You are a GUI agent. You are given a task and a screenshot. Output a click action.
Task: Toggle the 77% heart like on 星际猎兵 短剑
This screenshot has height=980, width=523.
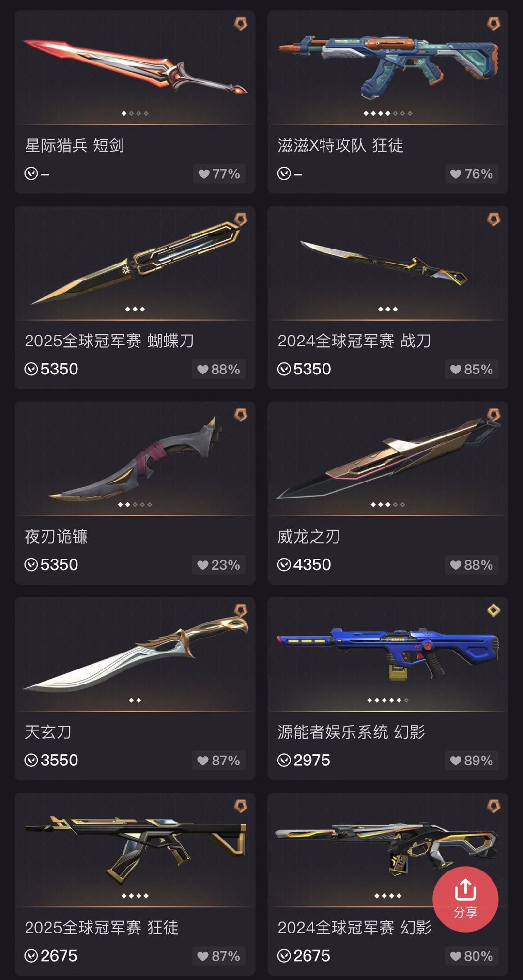coord(219,174)
